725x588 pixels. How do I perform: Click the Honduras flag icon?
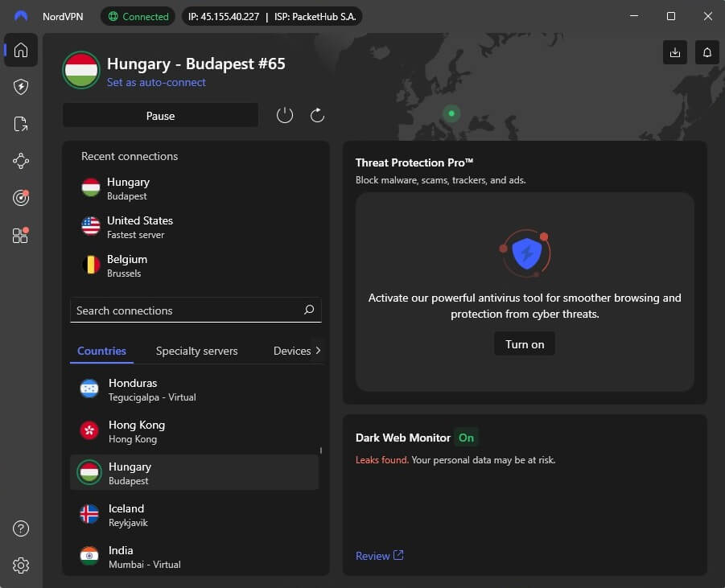(89, 389)
